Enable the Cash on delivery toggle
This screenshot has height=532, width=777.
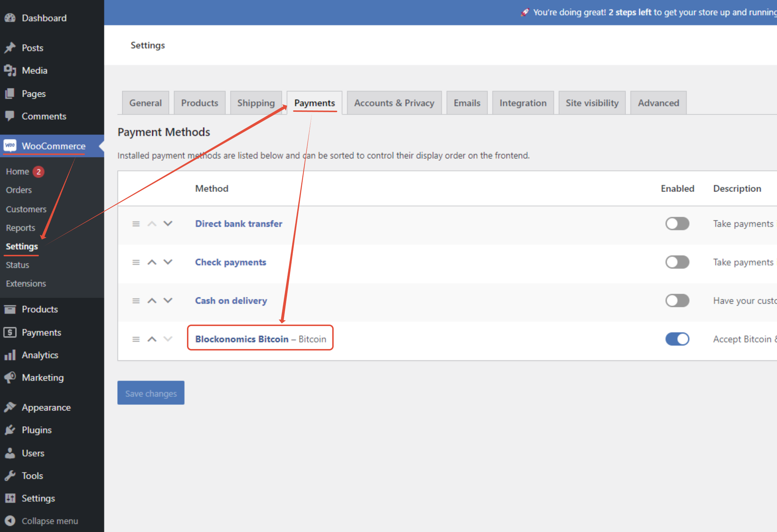point(677,301)
